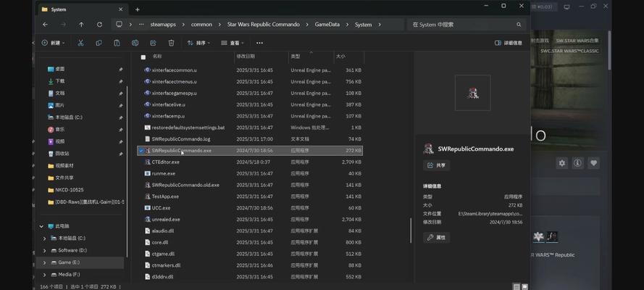The image size is (644, 290).
Task: Click common in breadcrumb path
Action: click(x=201, y=25)
